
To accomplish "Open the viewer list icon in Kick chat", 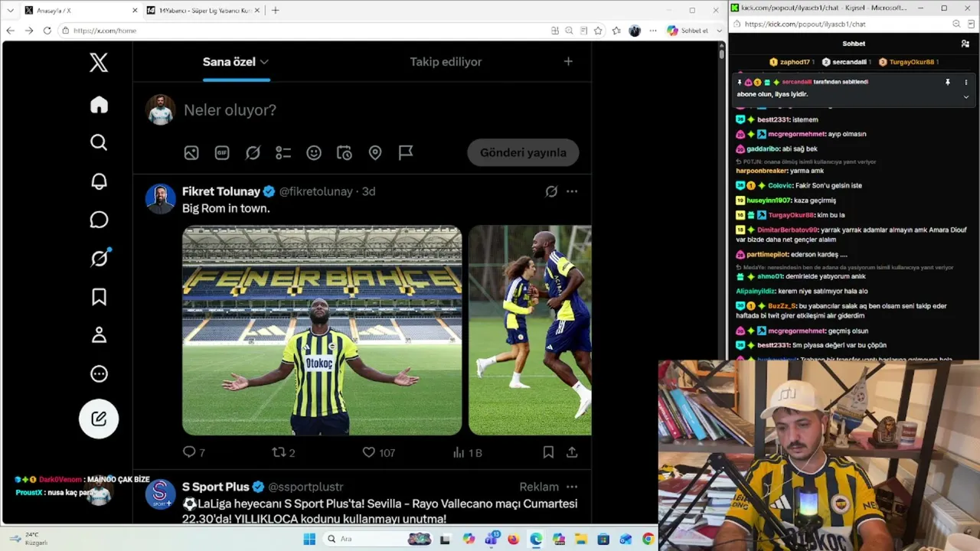I will pos(965,44).
